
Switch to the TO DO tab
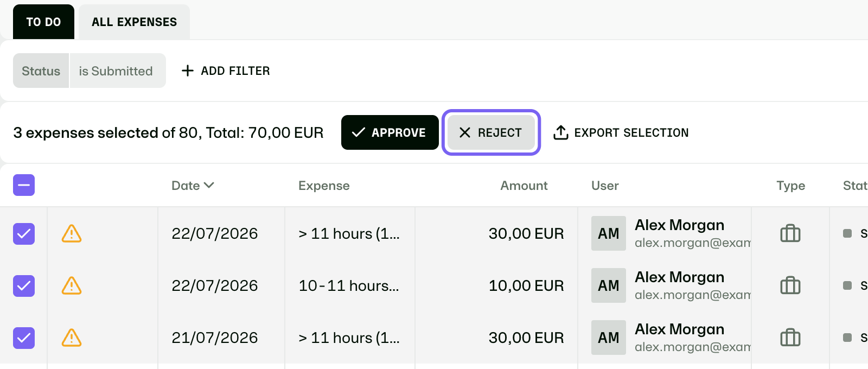coord(43,22)
